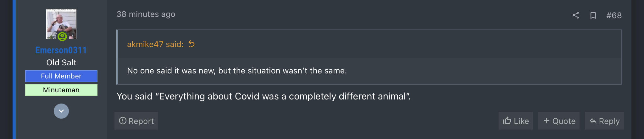
Task: Share post #68 using the share icon
Action: click(576, 15)
